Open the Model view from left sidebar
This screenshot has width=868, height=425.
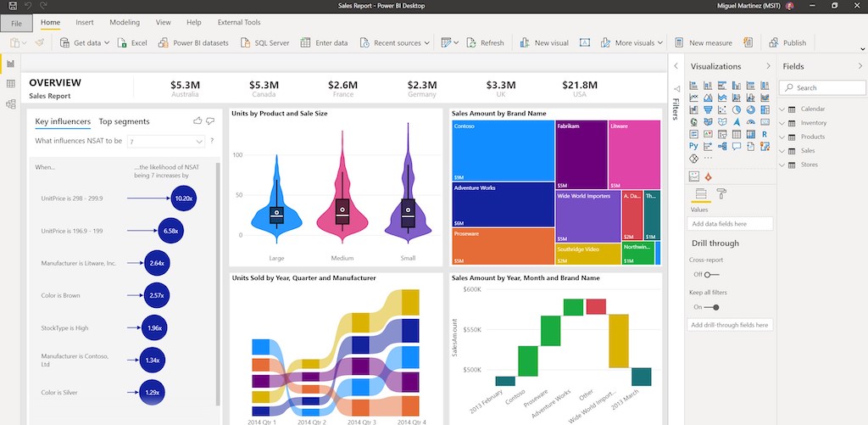[11, 104]
